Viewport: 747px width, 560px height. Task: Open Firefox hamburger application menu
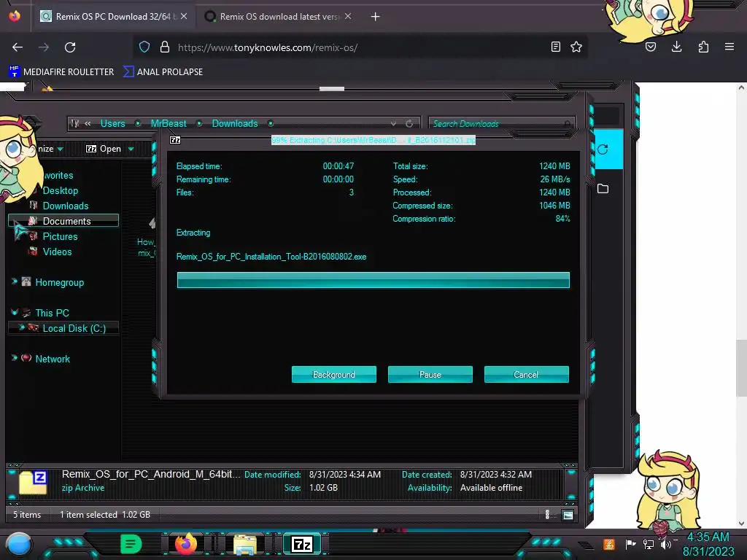click(x=729, y=47)
